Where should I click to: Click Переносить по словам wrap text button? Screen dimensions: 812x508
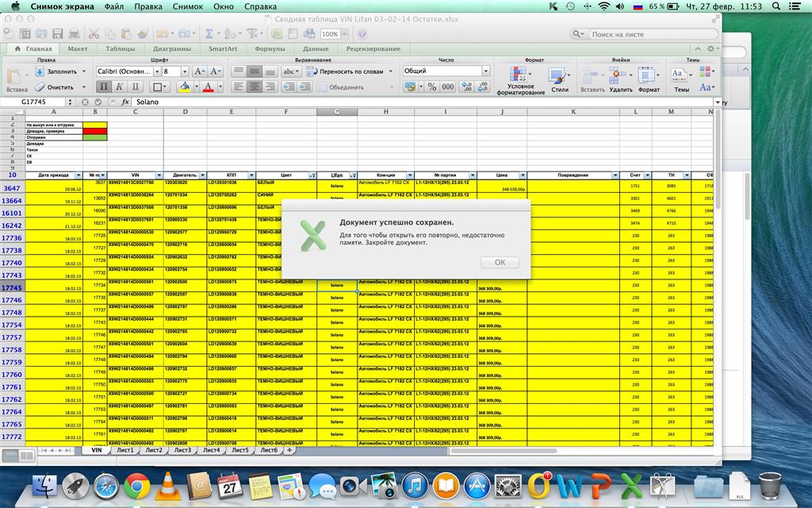click(346, 71)
